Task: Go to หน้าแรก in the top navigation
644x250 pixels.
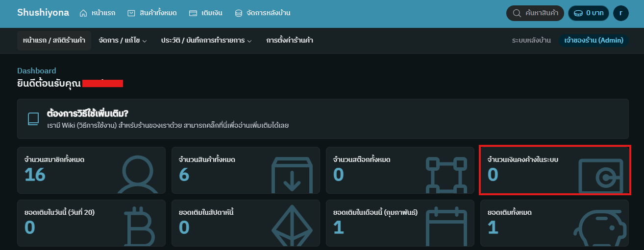Action: 98,13
